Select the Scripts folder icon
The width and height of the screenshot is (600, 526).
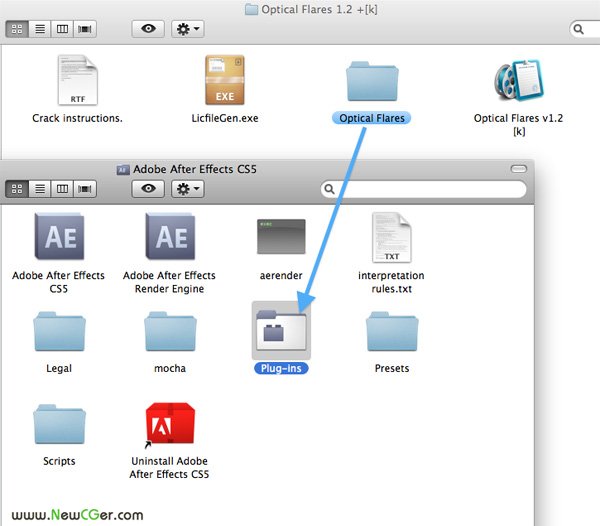(x=59, y=424)
